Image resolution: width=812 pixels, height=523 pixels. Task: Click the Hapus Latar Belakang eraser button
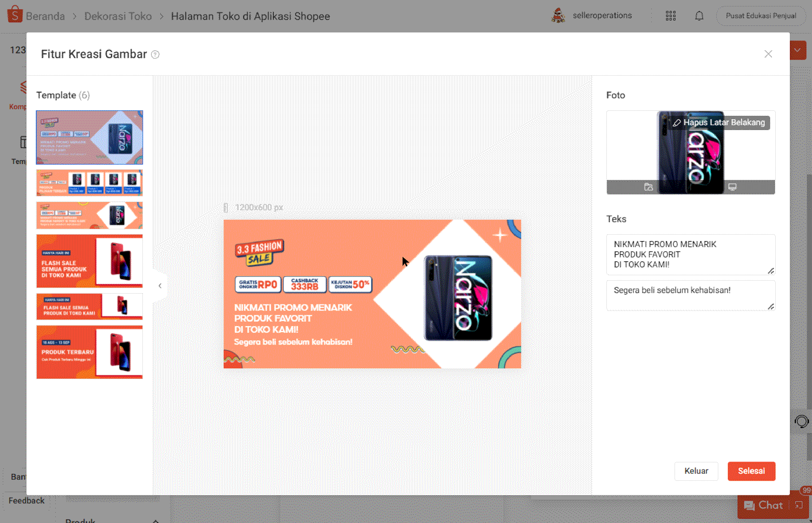719,123
